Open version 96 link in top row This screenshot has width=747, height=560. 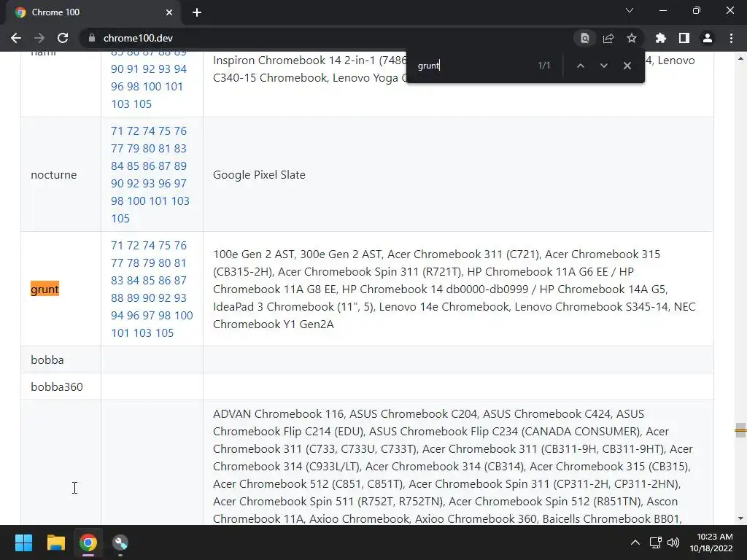tap(117, 86)
